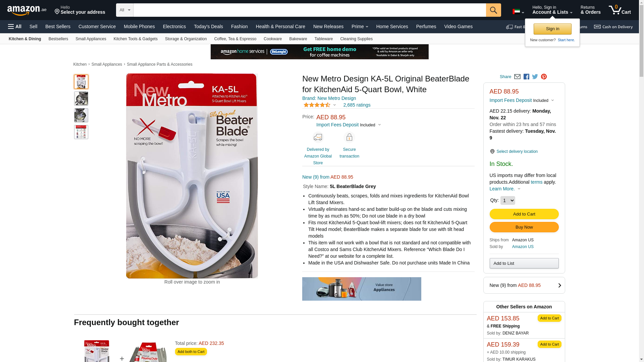The height and width of the screenshot is (362, 644).
Task: Open the Today's Deals menu item
Action: click(x=208, y=26)
